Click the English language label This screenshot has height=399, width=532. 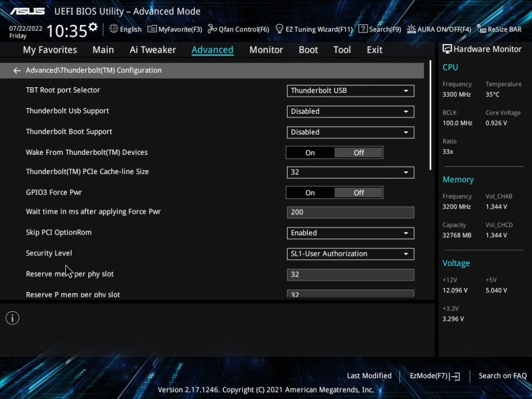[x=131, y=29]
